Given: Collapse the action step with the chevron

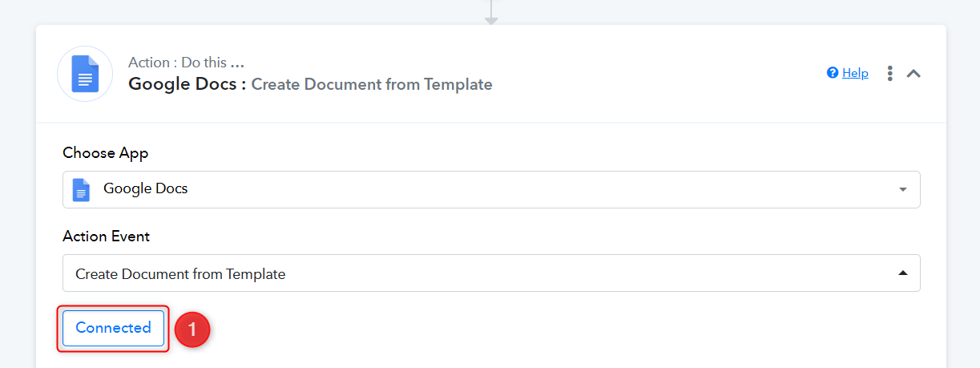Looking at the screenshot, I should 913,73.
